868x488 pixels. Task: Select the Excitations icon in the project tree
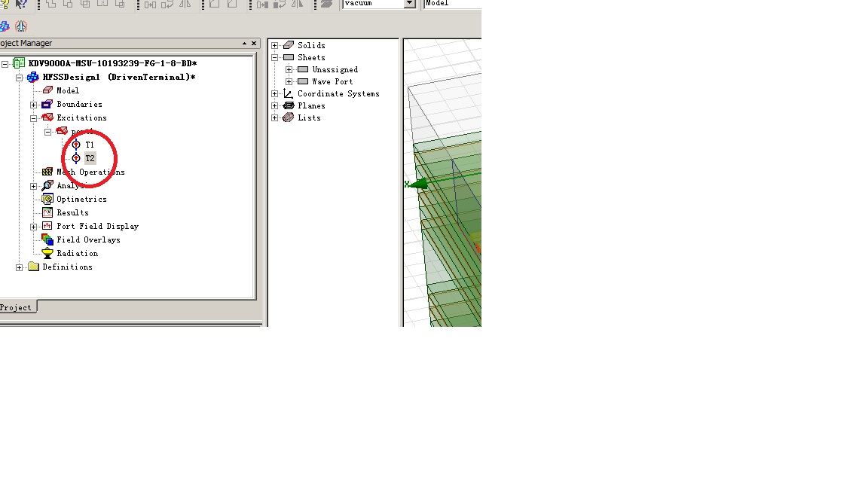coord(47,117)
